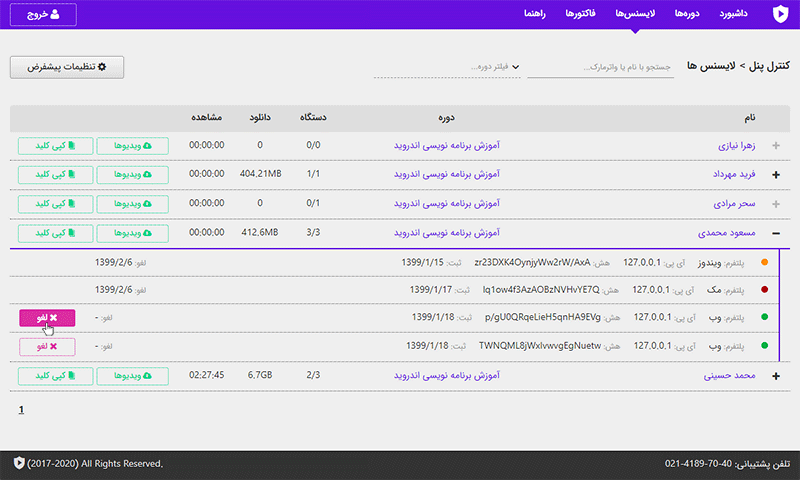
Task: Click the دانلود column header
Action: tap(260, 117)
